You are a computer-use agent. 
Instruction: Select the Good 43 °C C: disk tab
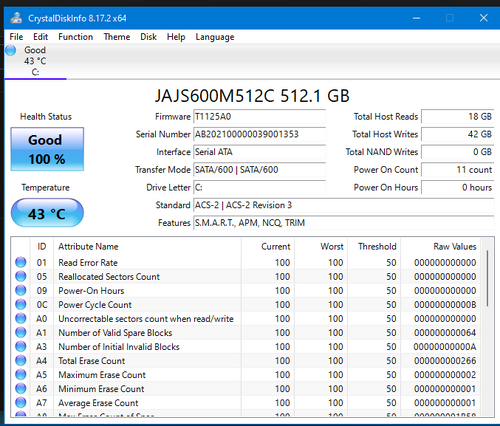click(x=35, y=61)
